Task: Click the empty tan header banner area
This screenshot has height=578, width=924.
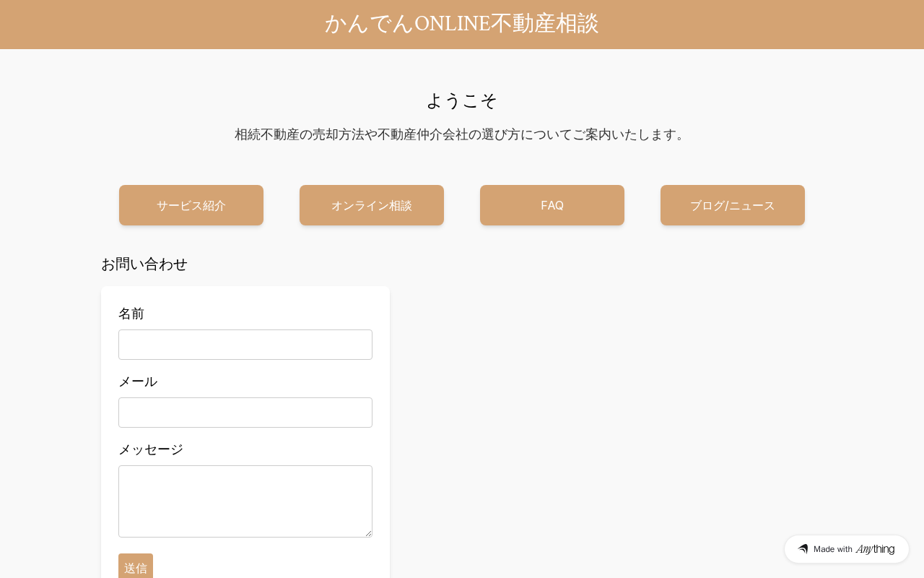Action: point(144,25)
